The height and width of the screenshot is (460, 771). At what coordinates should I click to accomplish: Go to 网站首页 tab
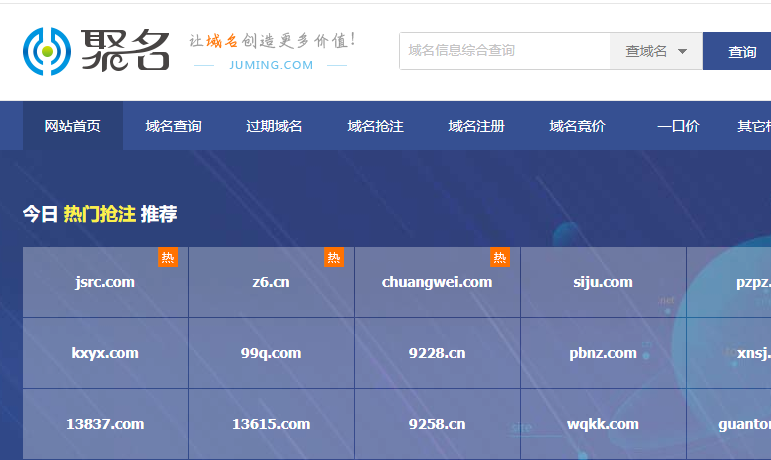click(73, 126)
